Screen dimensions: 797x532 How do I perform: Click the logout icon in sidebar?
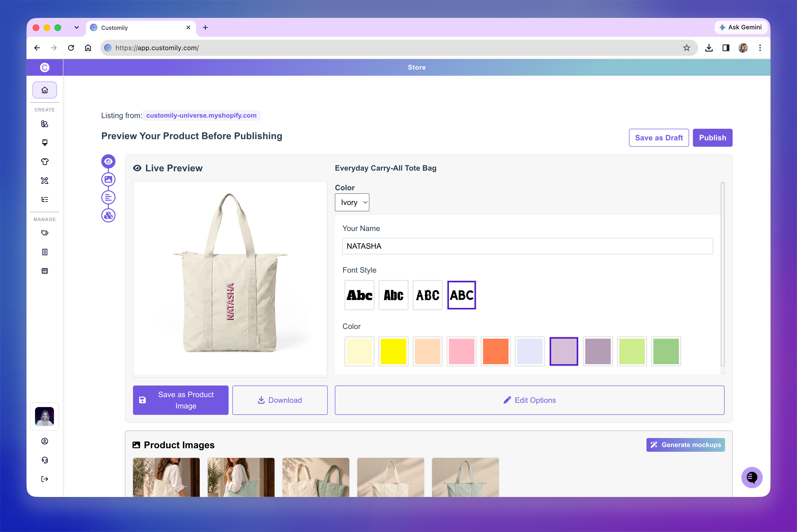(44, 479)
